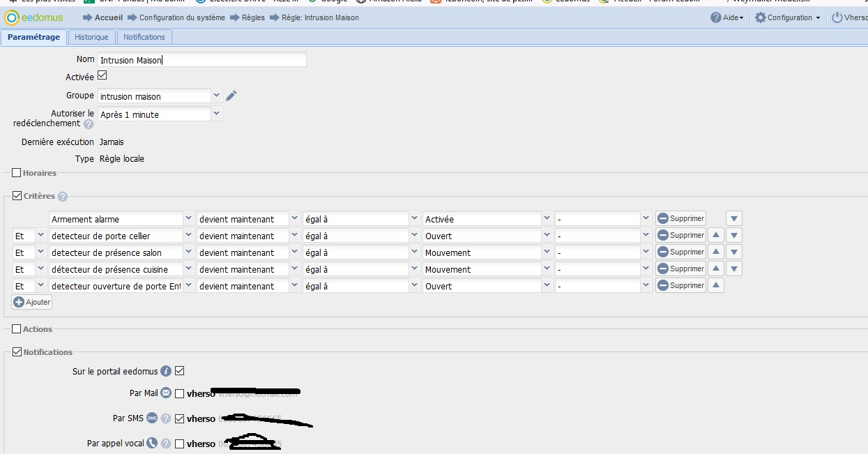Open detecteur de présence salon device dropdown

pos(188,252)
